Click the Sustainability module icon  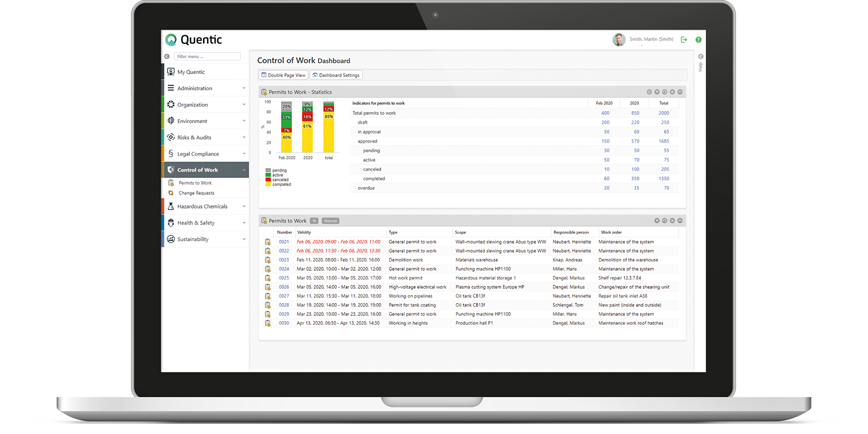click(x=171, y=239)
